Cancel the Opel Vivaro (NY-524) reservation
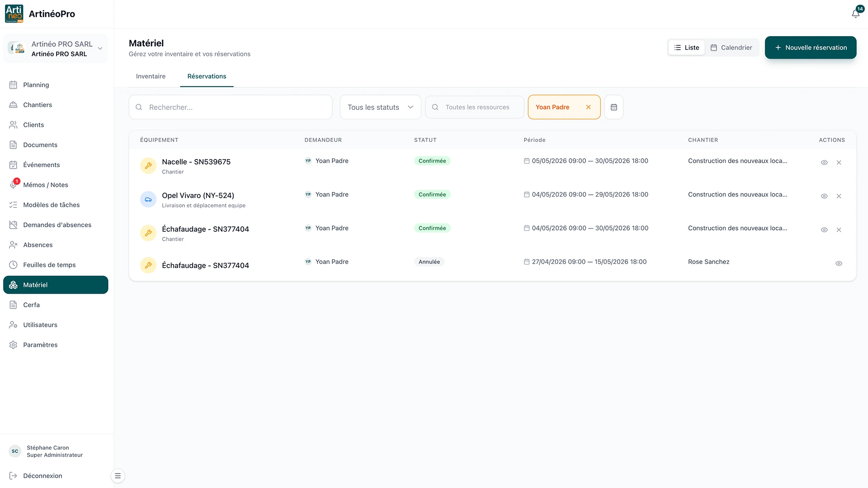The width and height of the screenshot is (868, 488). (839, 196)
